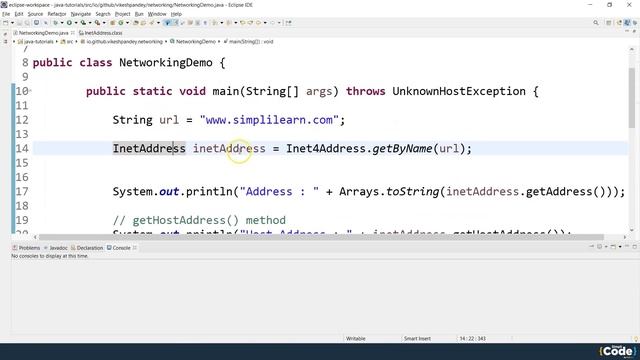Click the Back navigation arrow icon
Screen dimensions: 640x360
point(258,22)
